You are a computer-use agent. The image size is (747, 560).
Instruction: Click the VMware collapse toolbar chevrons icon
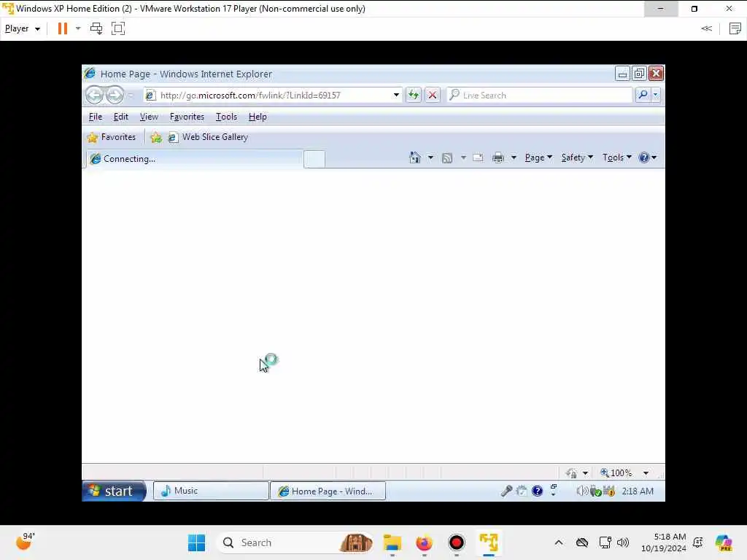(x=706, y=28)
